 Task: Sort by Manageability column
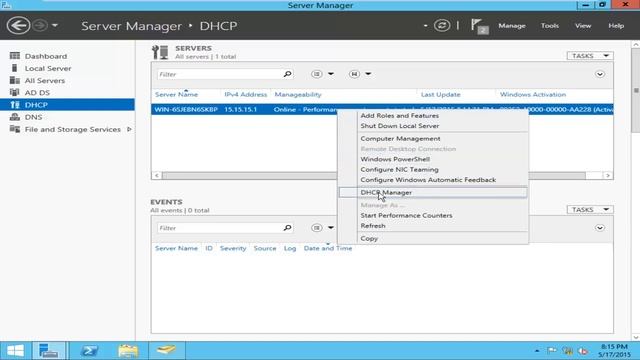tap(298, 94)
